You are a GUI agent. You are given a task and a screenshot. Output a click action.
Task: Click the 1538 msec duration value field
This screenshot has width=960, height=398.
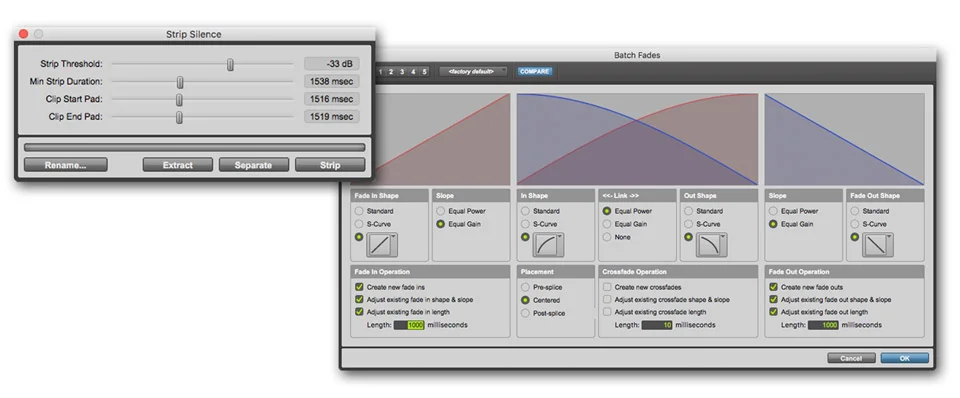[x=332, y=81]
